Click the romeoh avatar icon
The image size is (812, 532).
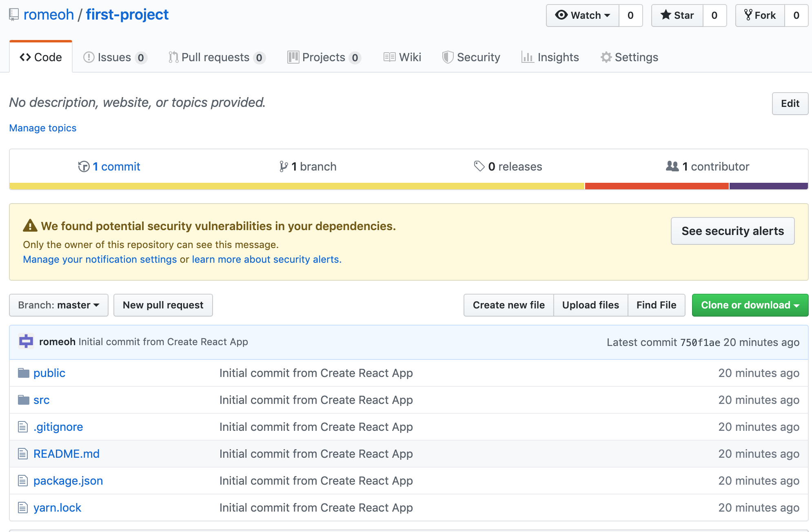[26, 341]
